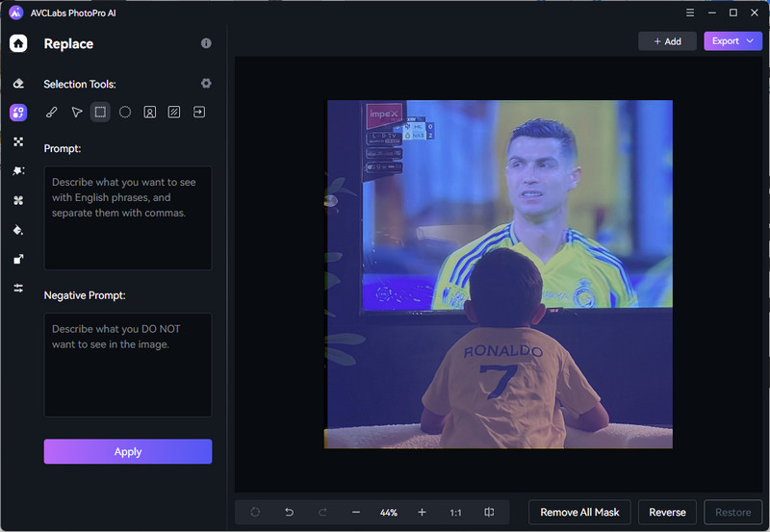Viewport: 770px width, 532px height.
Task: Zoom in with the plus button
Action: [x=422, y=513]
